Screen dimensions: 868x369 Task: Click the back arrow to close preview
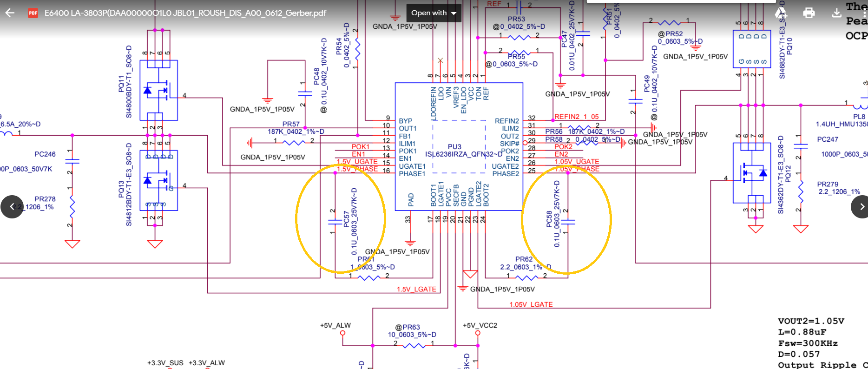(10, 13)
